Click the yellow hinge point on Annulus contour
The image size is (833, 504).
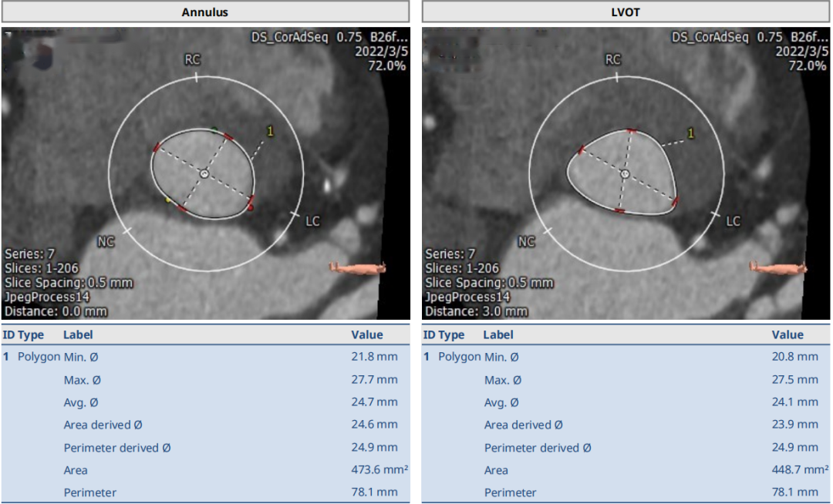pyautogui.click(x=169, y=200)
